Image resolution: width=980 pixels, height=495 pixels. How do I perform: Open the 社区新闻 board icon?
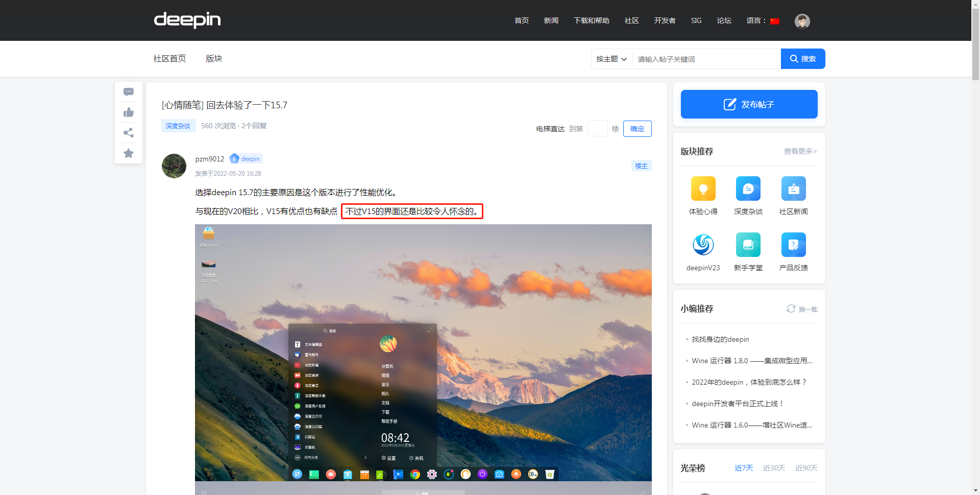[x=794, y=188]
